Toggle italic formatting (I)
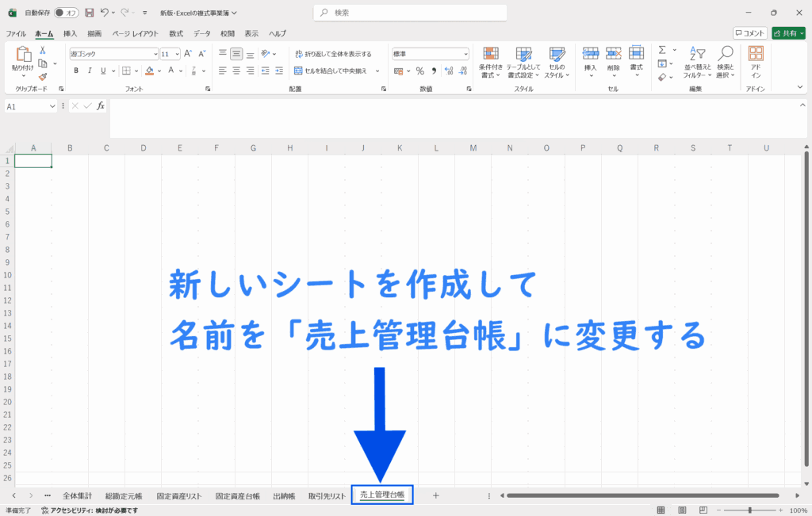 [x=90, y=71]
